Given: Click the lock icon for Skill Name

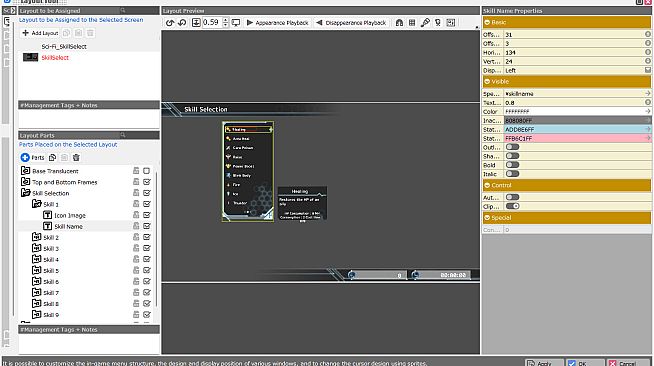Looking at the screenshot, I should [136, 226].
